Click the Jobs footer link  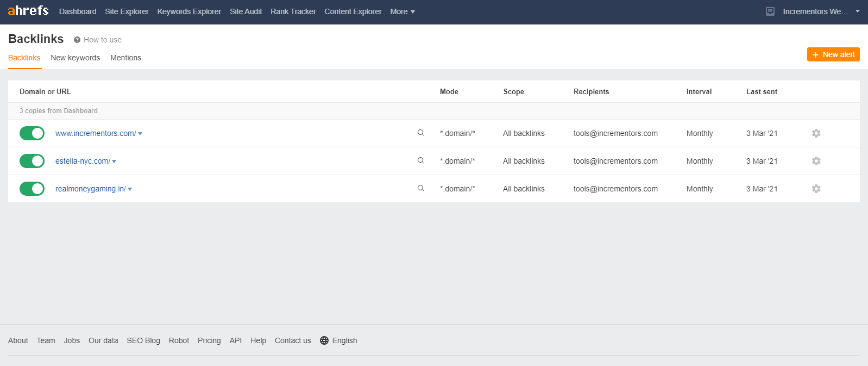coord(72,340)
